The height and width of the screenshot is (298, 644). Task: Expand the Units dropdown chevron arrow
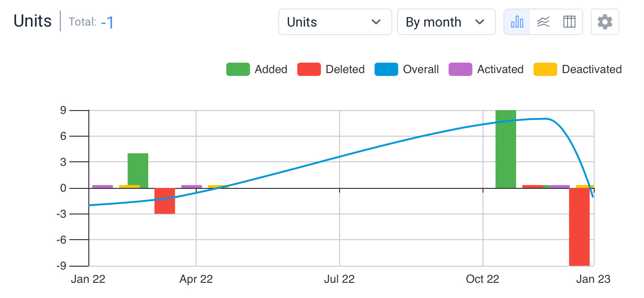pyautogui.click(x=376, y=22)
